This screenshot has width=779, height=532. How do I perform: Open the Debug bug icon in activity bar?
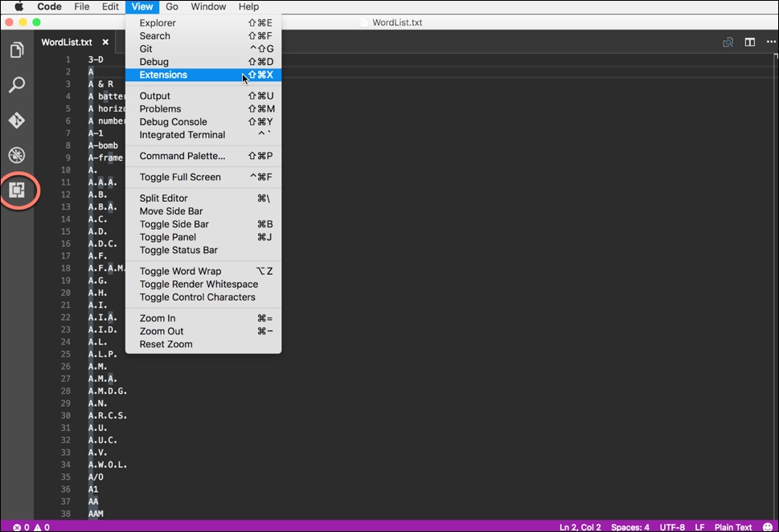click(17, 155)
